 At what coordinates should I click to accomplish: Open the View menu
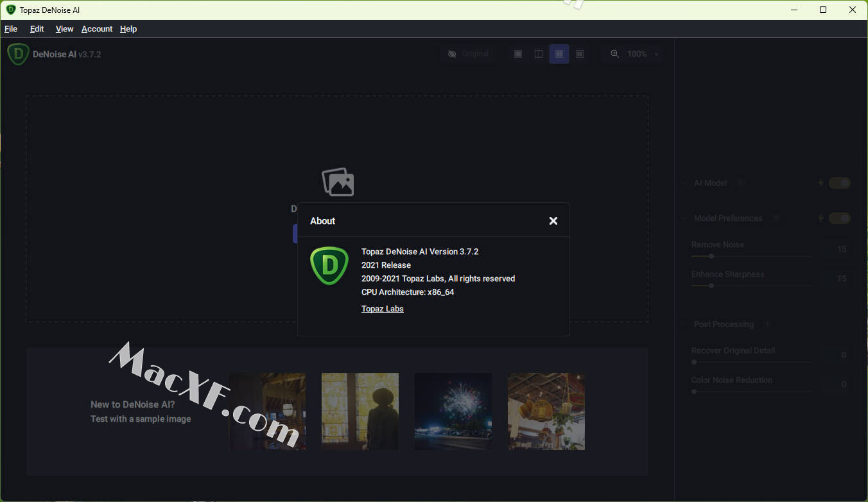coord(64,29)
